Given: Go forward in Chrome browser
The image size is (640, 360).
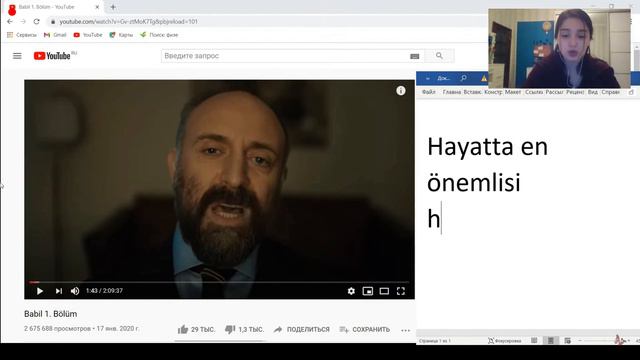Looking at the screenshot, I should (23, 22).
